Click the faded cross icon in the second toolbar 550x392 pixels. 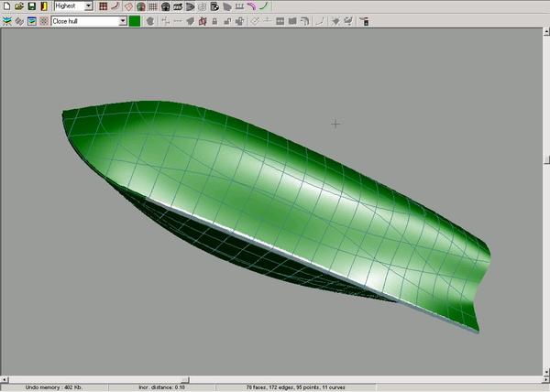[268, 21]
